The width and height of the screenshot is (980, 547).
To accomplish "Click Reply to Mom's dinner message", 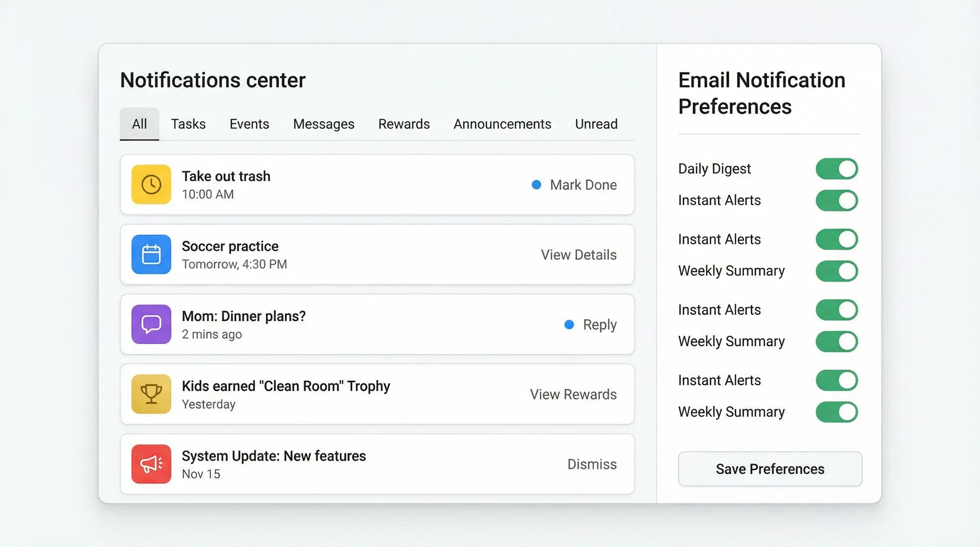I will pyautogui.click(x=599, y=324).
